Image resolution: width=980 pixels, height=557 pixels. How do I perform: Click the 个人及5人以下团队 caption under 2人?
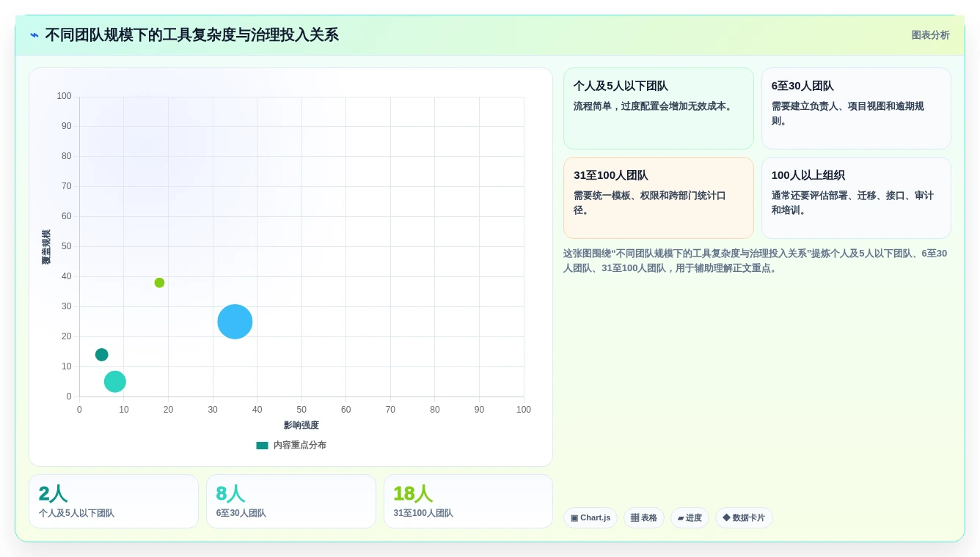point(76,514)
